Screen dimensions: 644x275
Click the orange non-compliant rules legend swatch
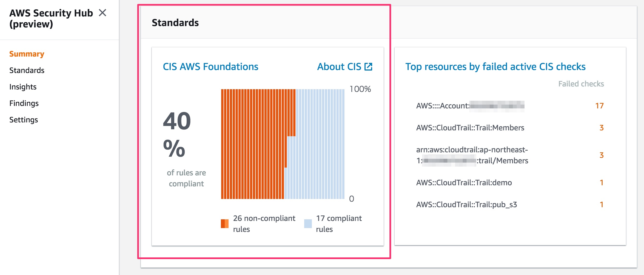[224, 223]
